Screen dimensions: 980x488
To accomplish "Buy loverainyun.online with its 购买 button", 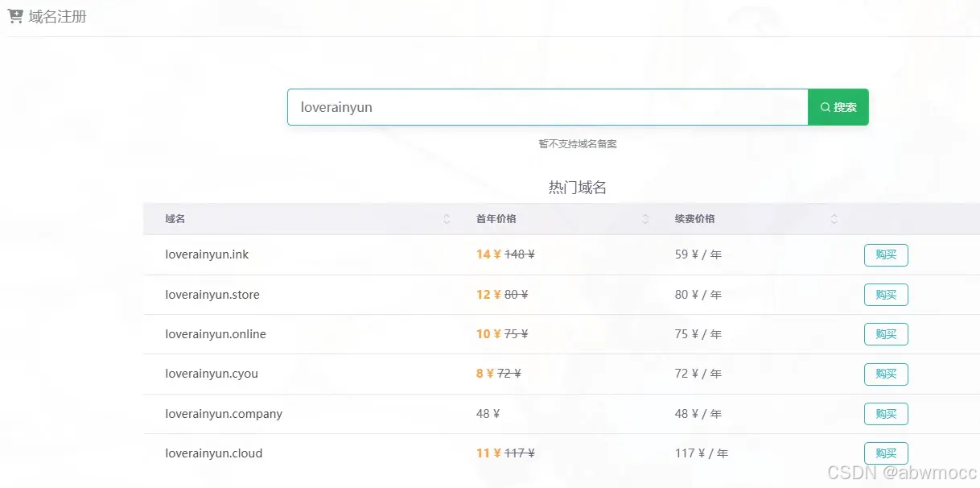I will pos(886,334).
